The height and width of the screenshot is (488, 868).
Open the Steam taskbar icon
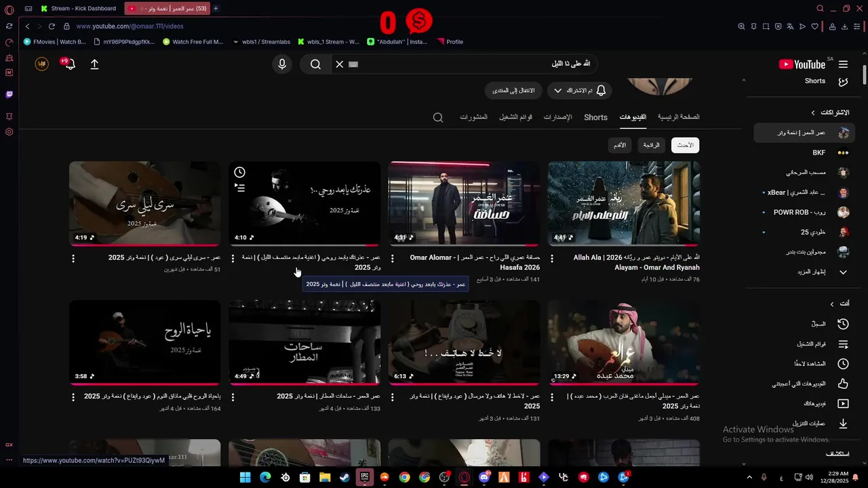344,477
